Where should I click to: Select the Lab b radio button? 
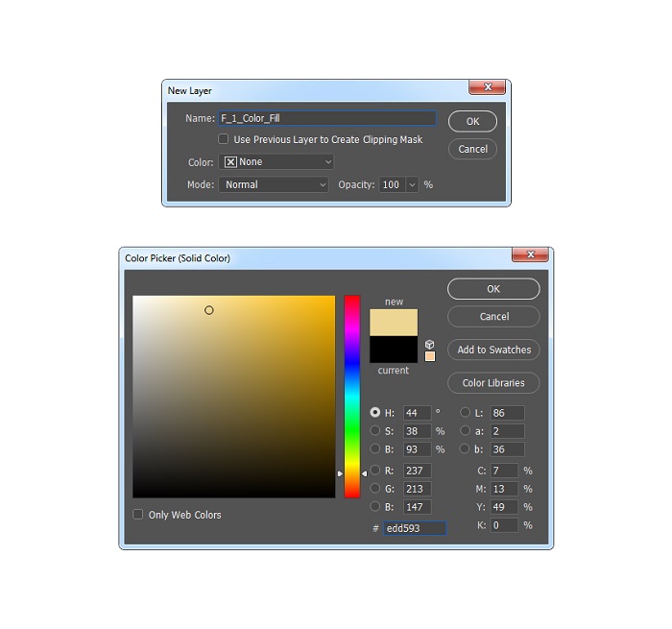[x=465, y=448]
